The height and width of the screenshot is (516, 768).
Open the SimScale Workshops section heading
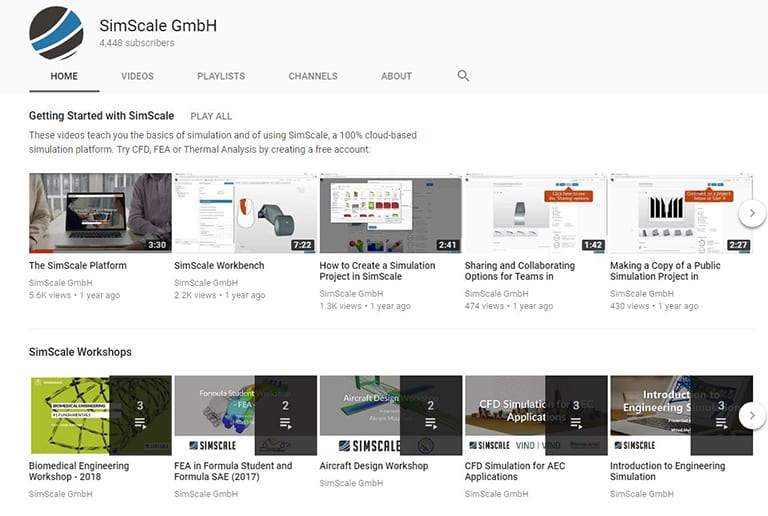pos(80,352)
